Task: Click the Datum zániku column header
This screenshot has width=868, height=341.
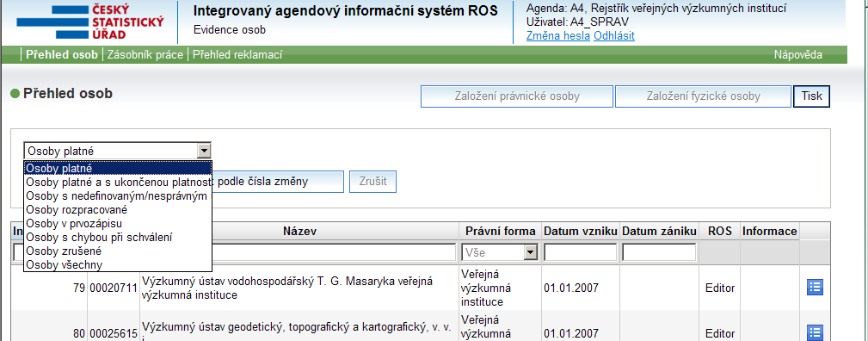Action: [659, 232]
